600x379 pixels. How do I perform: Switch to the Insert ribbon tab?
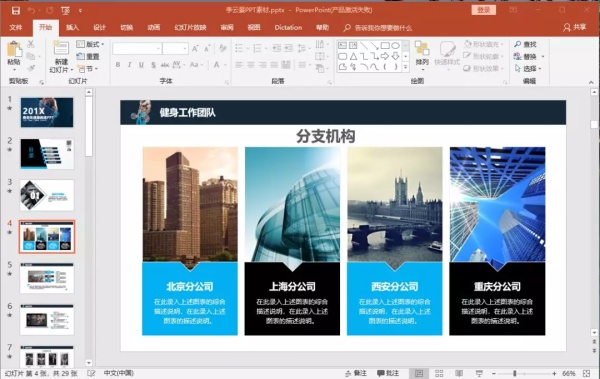tap(72, 28)
